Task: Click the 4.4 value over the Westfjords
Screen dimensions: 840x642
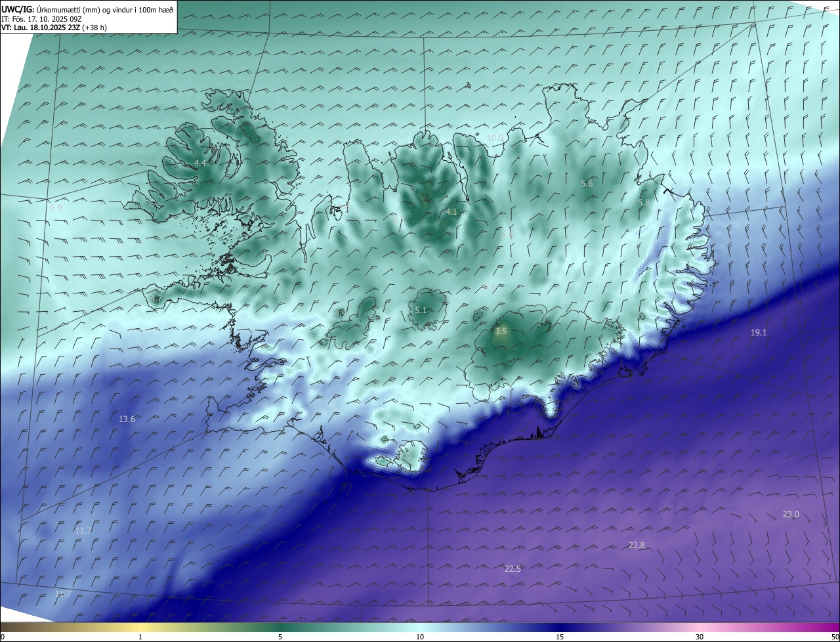Action: click(x=200, y=163)
